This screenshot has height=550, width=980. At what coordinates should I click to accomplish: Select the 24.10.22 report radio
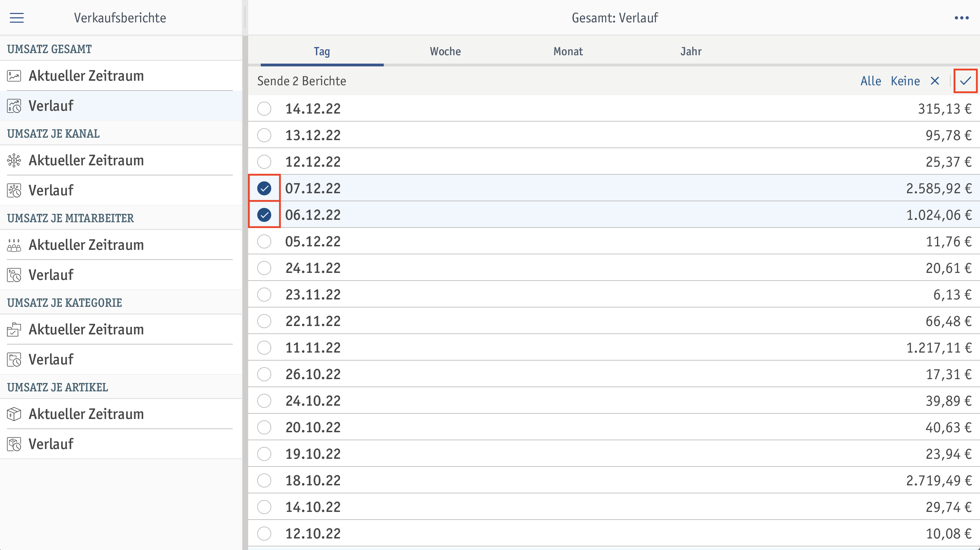pos(264,401)
